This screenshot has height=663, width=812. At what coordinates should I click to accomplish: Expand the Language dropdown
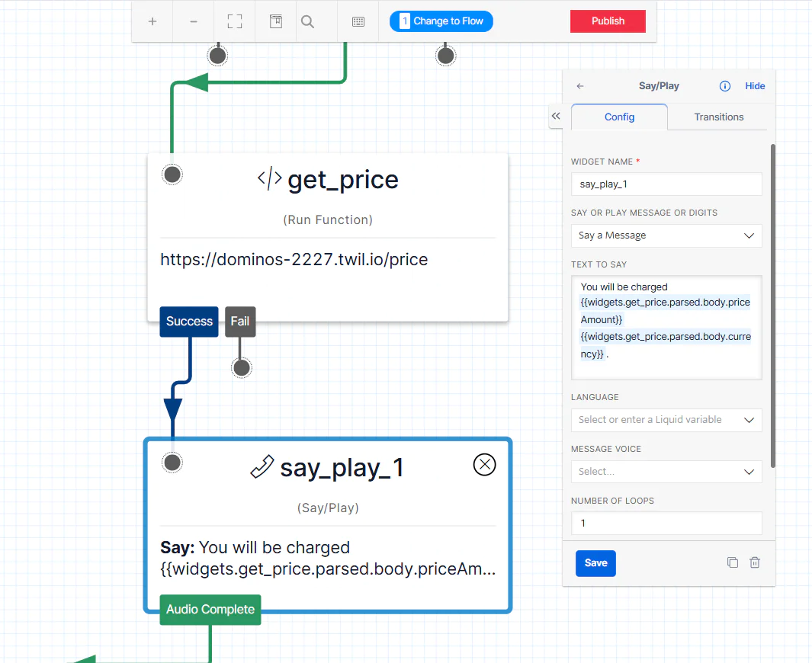tap(666, 420)
